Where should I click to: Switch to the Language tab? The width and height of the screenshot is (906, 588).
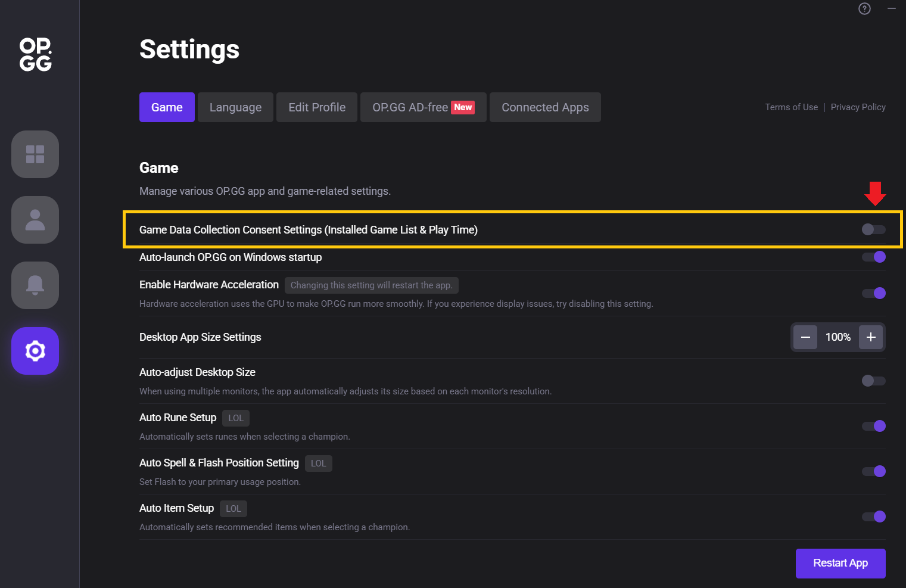tap(235, 107)
